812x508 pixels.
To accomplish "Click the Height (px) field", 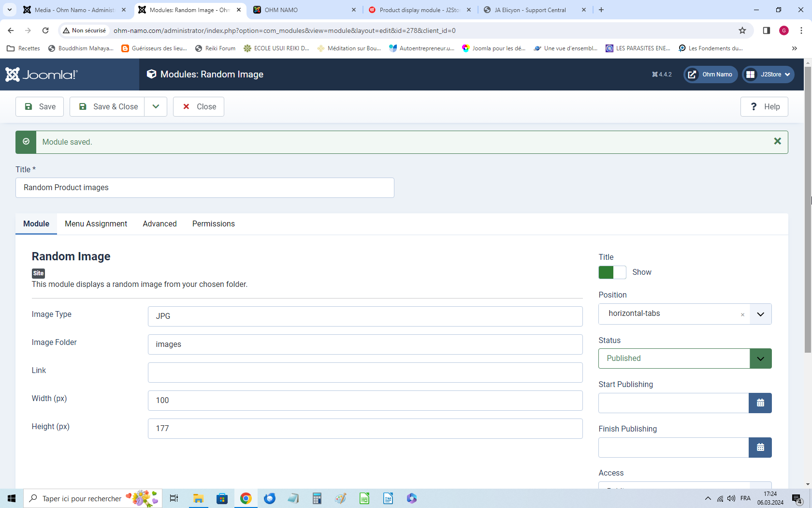I will click(x=365, y=429).
